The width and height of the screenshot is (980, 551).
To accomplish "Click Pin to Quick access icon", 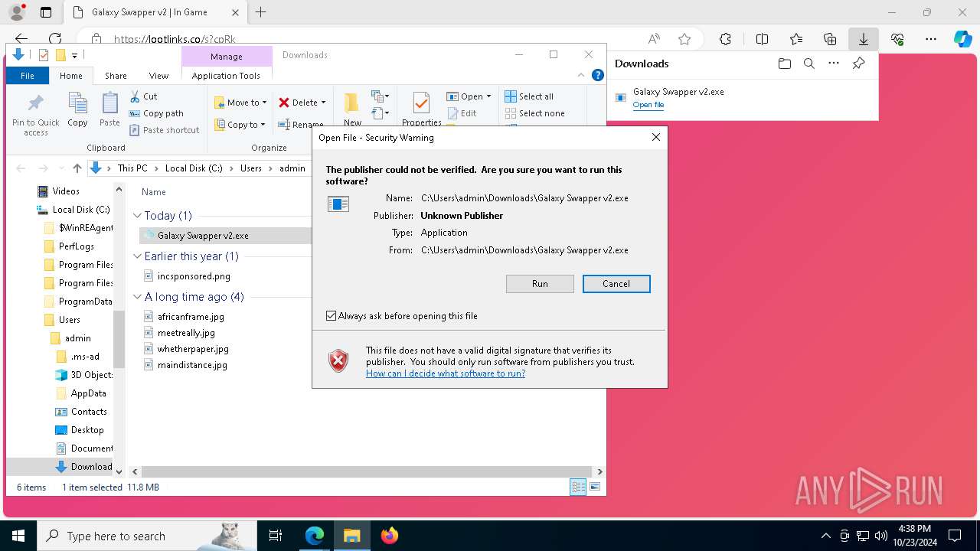I will 35,115.
